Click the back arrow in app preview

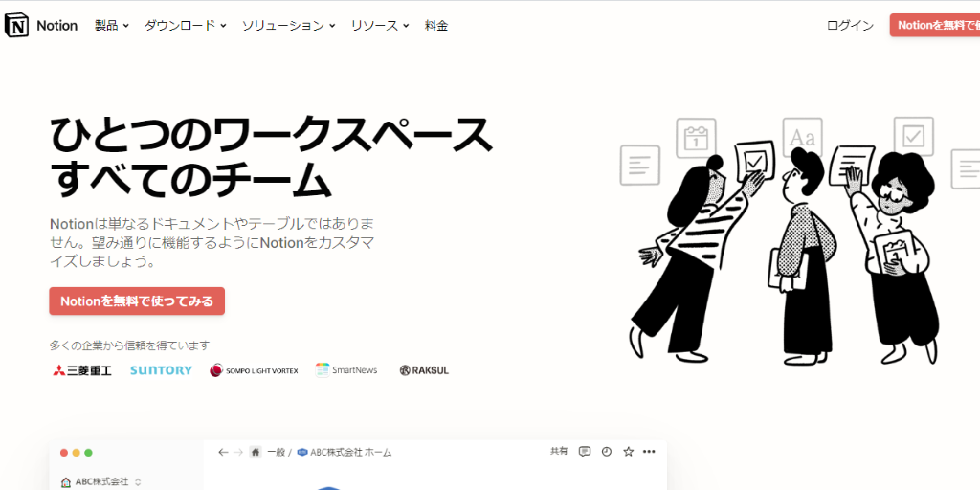(223, 452)
